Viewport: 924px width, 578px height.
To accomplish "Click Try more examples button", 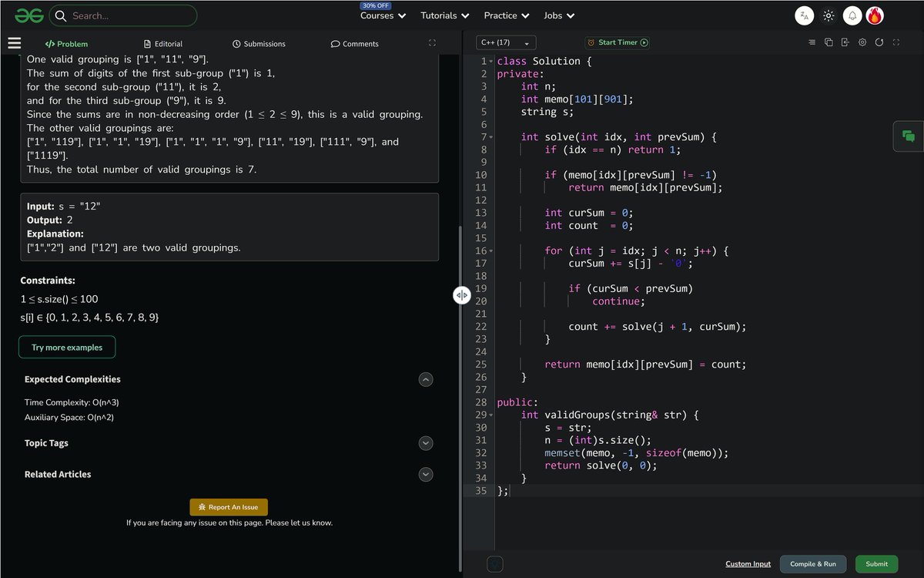I will point(67,348).
